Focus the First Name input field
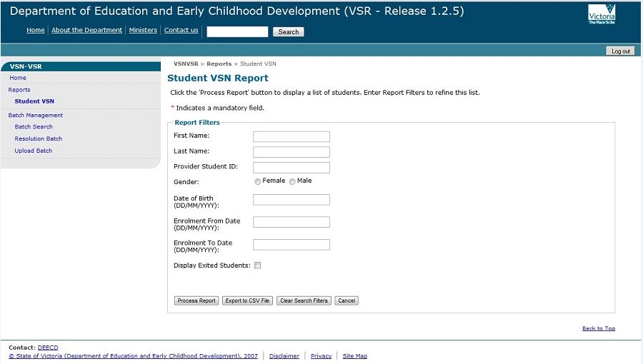Image resolution: width=643 pixels, height=364 pixels. tap(291, 136)
